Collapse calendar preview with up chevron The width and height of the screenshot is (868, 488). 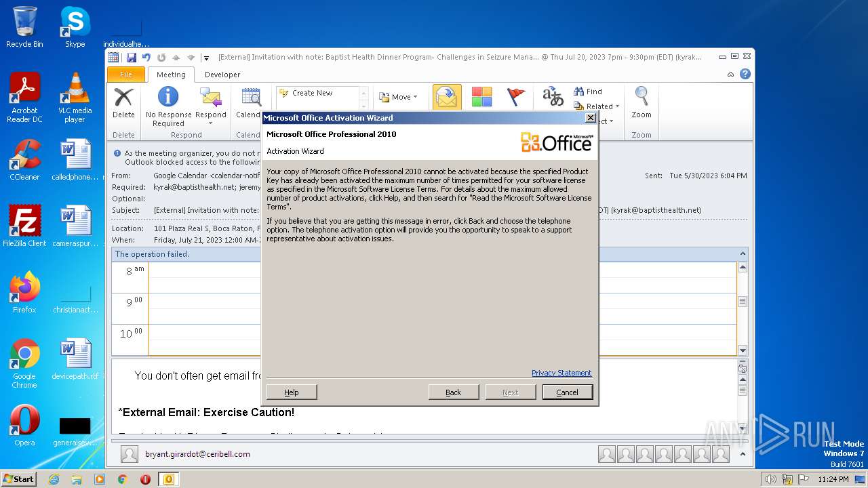(743, 254)
